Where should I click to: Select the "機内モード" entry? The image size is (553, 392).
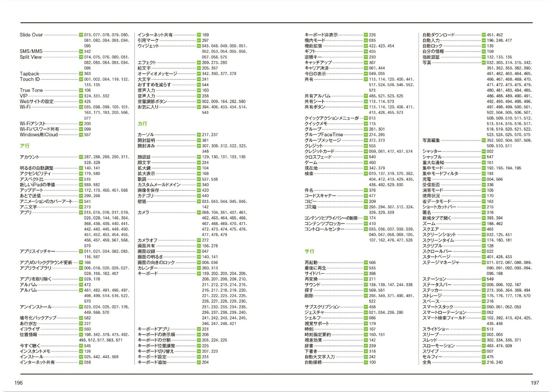(315, 40)
